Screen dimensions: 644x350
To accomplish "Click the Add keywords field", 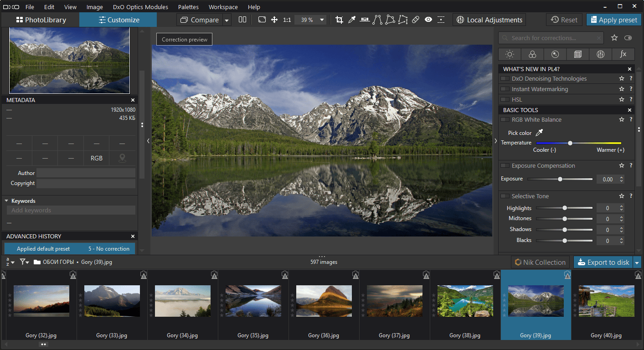I will point(71,211).
